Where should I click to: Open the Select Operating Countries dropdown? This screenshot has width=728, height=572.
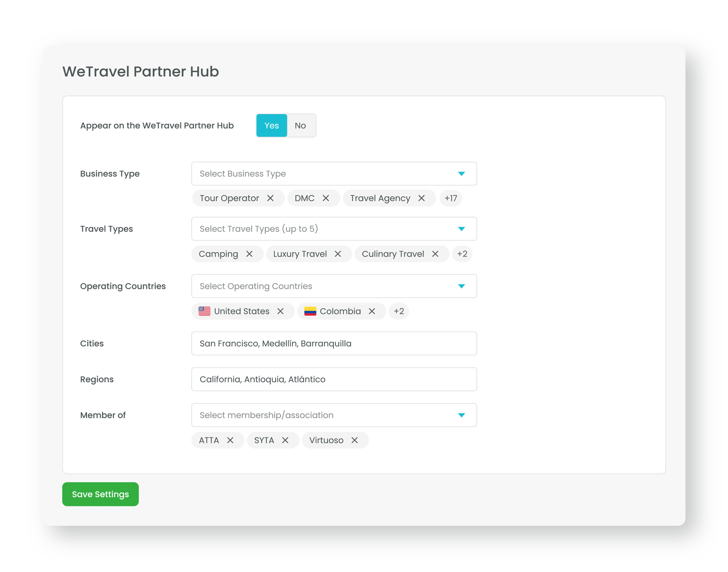[334, 286]
